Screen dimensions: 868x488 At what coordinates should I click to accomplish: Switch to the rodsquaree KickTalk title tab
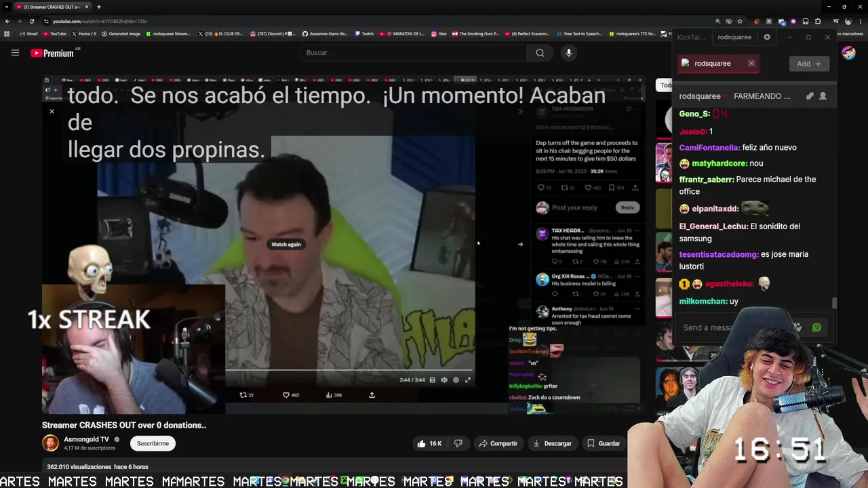pyautogui.click(x=734, y=37)
